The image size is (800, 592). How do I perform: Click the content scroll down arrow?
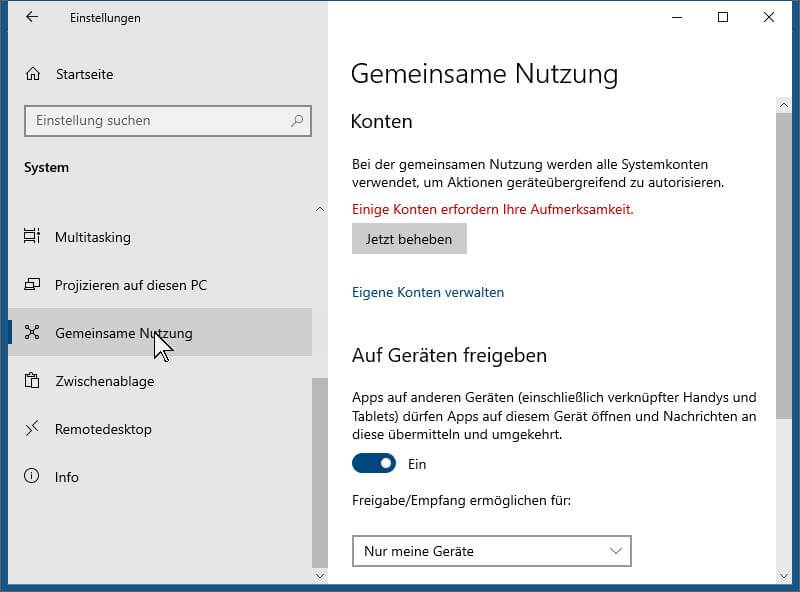click(784, 576)
